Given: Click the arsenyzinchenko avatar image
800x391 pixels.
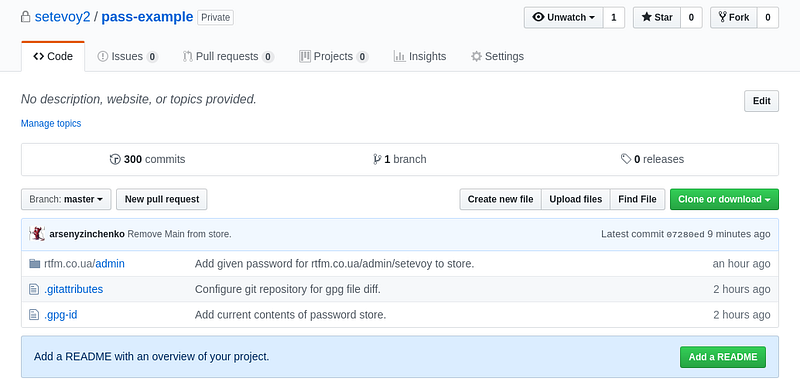Looking at the screenshot, I should [x=37, y=234].
